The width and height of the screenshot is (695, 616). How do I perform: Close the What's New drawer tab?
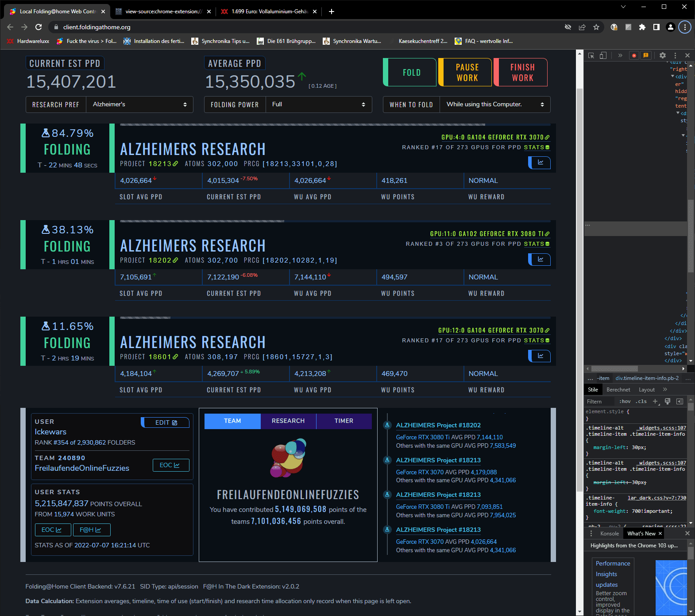(x=660, y=533)
